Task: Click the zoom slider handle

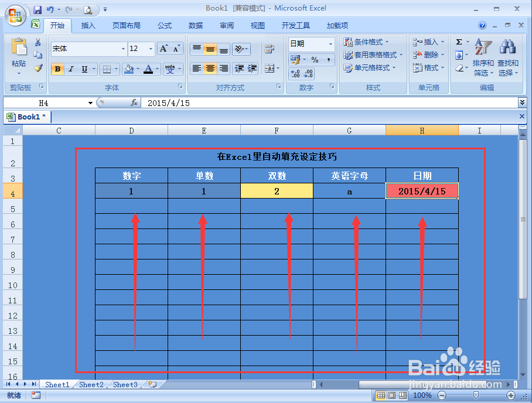Action: (x=476, y=395)
